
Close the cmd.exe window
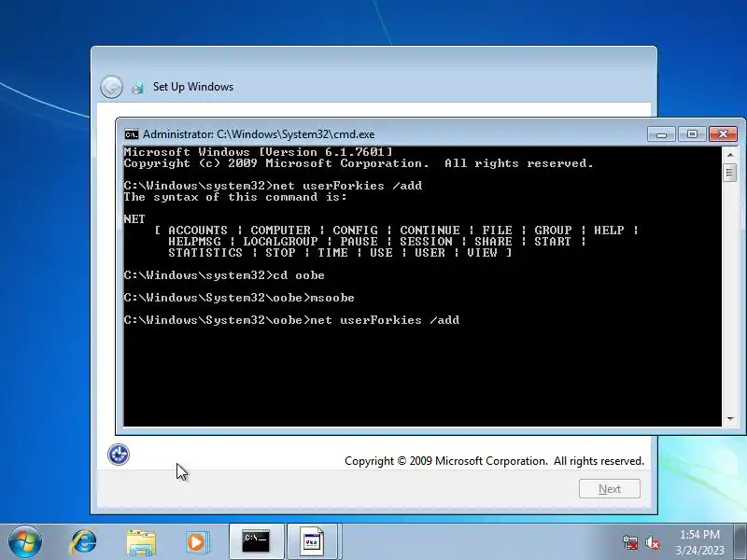(x=723, y=134)
